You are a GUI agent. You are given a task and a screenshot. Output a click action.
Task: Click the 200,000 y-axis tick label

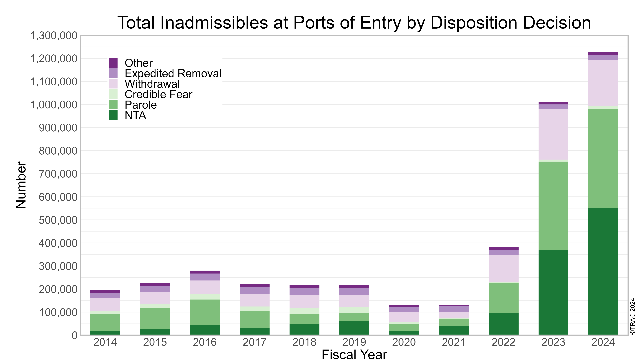pos(58,289)
